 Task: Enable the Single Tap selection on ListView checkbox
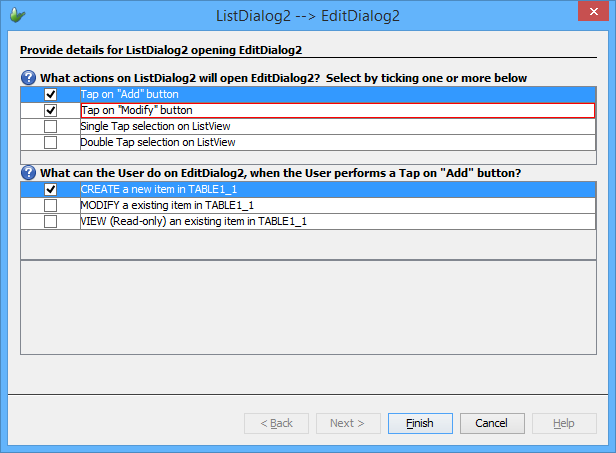pos(50,127)
